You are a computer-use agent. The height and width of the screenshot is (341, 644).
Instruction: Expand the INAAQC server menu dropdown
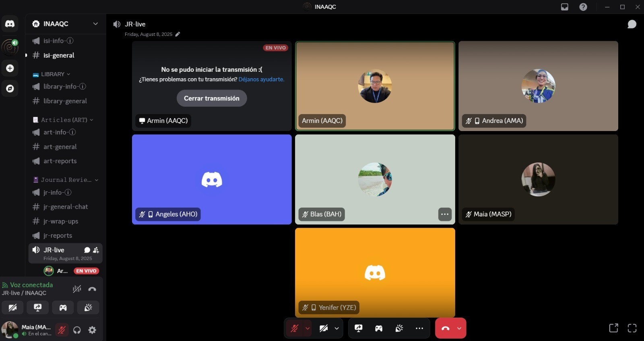pos(95,24)
